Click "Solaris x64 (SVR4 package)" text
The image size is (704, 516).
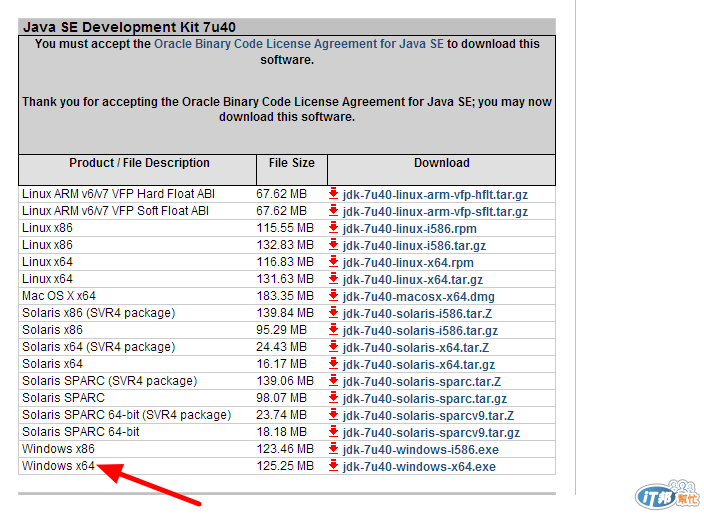click(x=99, y=347)
